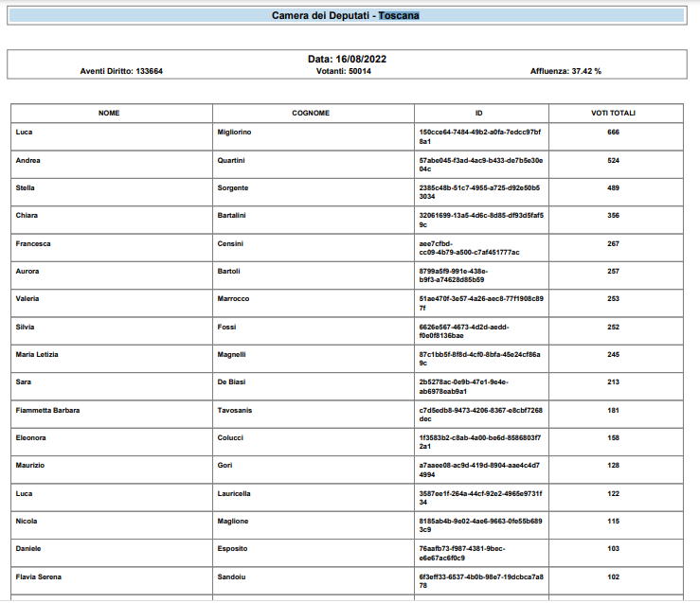Click the name 'Maria Letizia'
The image size is (700, 603).
tap(37, 355)
